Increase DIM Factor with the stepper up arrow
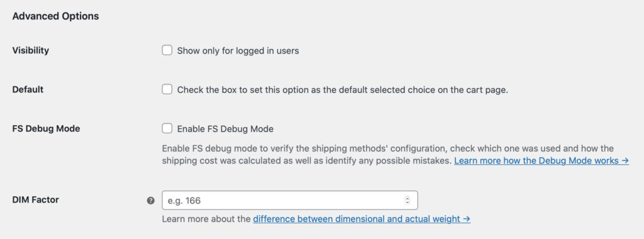The width and height of the screenshot is (644, 239). [x=408, y=198]
